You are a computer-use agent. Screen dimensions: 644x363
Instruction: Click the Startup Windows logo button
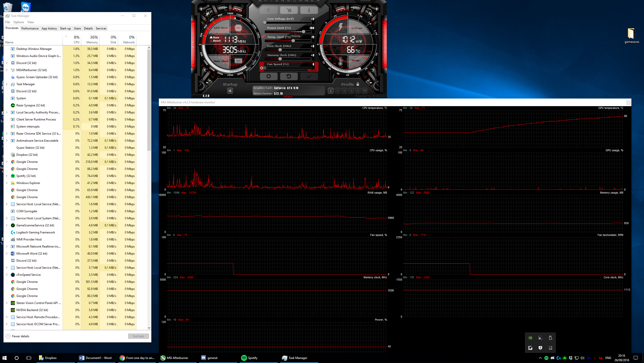point(230,91)
